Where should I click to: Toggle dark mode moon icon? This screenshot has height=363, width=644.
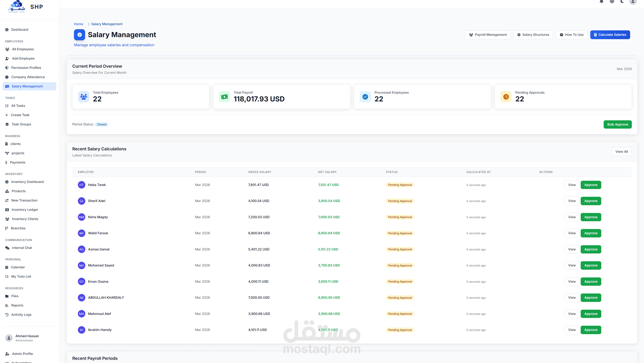(x=622, y=2)
